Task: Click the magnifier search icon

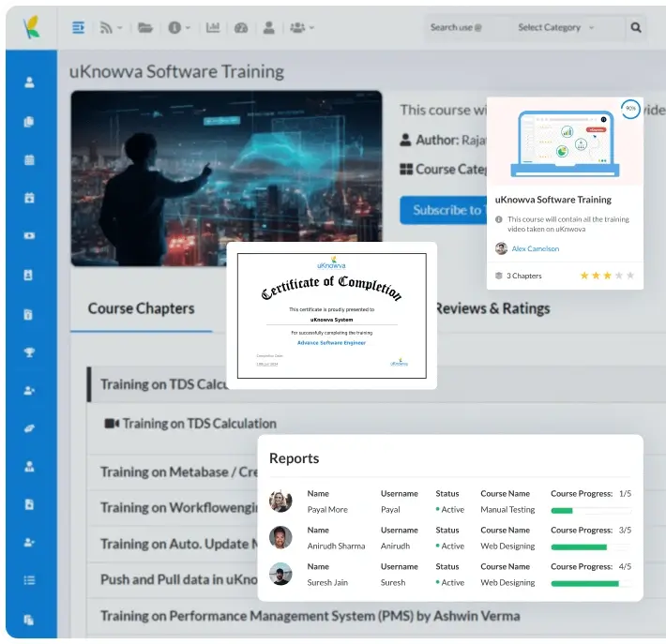Action: tap(635, 27)
